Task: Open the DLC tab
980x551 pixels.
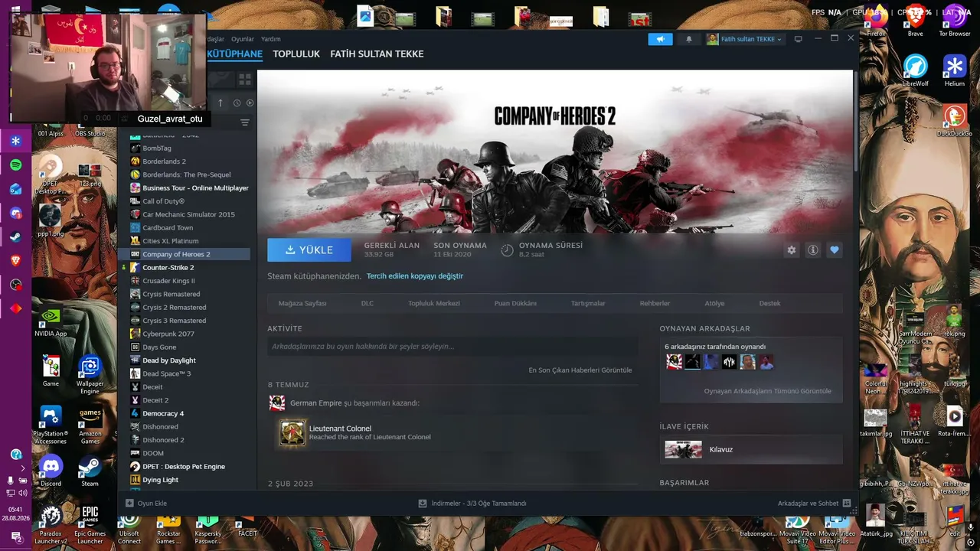Action: point(367,303)
